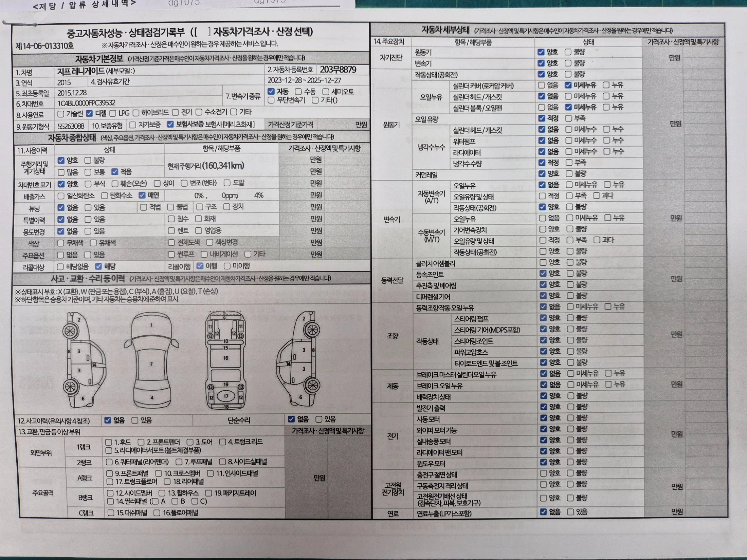
Task: Click the 사고·교환·수리 등 이력 section header
Action: [x=88, y=279]
